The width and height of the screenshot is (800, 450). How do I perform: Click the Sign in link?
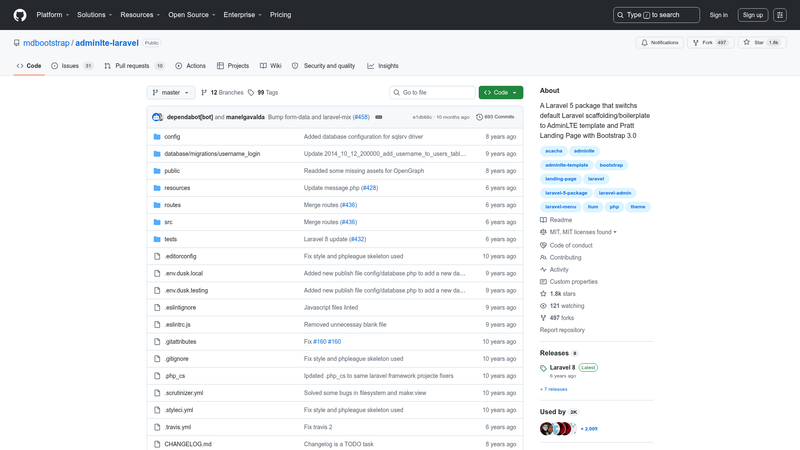718,15
